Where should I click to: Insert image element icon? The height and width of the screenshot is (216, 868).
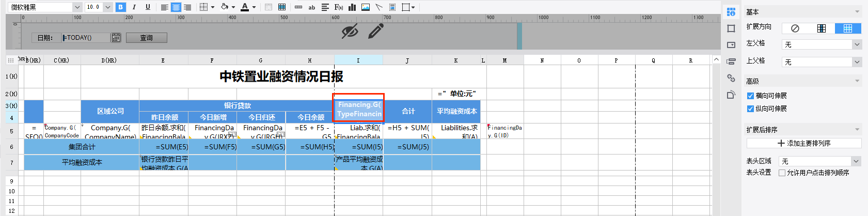(x=366, y=7)
